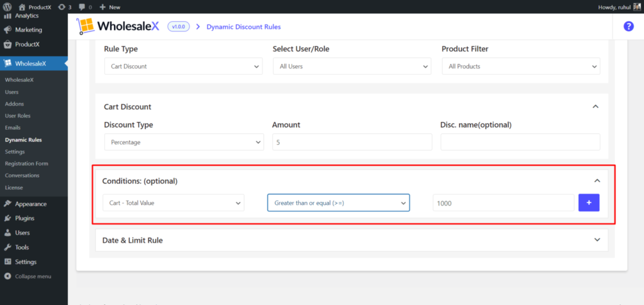
Task: Open the help question mark icon
Action: click(628, 26)
